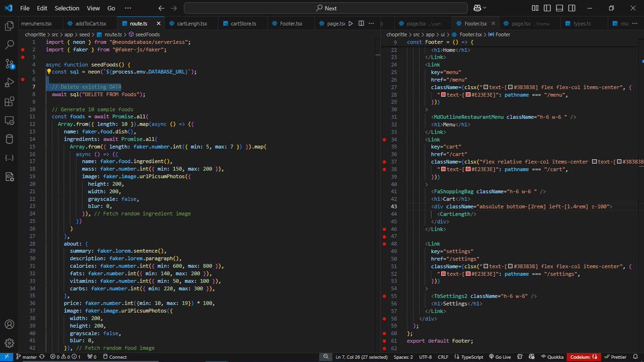Click Connect in the status bar
Screen dimensions: 644x362
[114, 357]
